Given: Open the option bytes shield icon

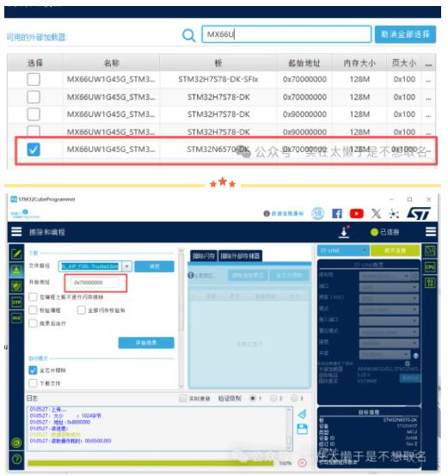Looking at the screenshot, I should [16, 286].
